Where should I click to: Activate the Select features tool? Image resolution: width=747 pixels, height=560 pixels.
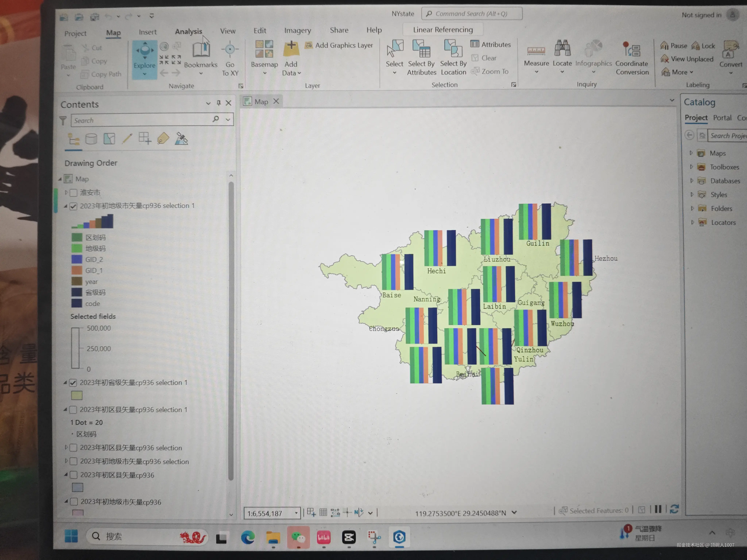[x=394, y=57]
